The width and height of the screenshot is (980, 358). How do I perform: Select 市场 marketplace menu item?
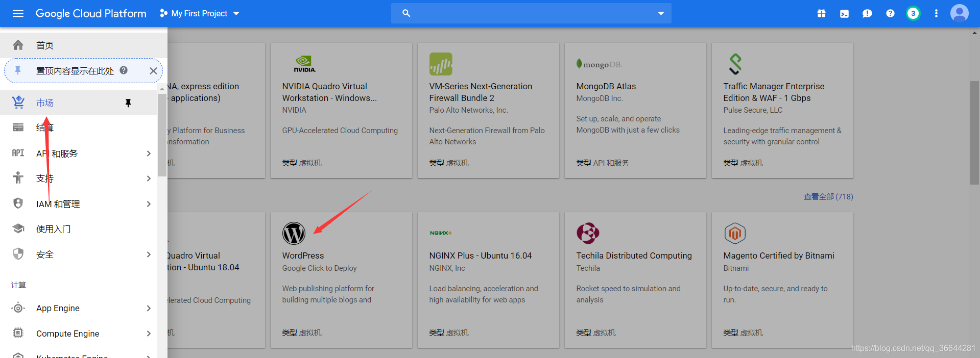(78, 103)
